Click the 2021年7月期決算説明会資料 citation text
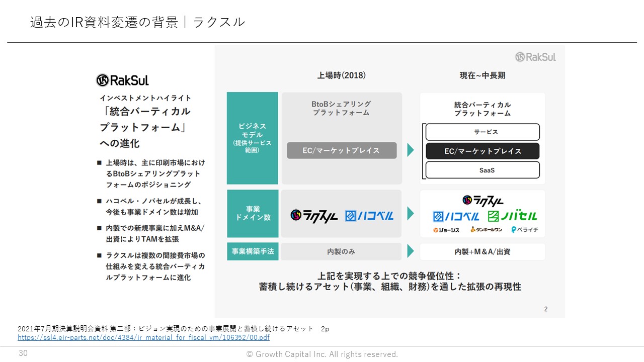Image resolution: width=644 pixels, height=362 pixels. coord(173,329)
